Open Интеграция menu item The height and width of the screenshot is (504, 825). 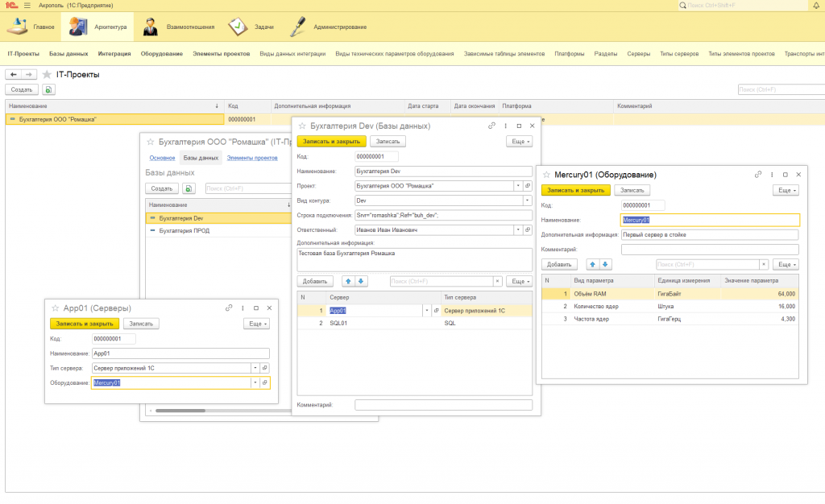[x=114, y=54]
